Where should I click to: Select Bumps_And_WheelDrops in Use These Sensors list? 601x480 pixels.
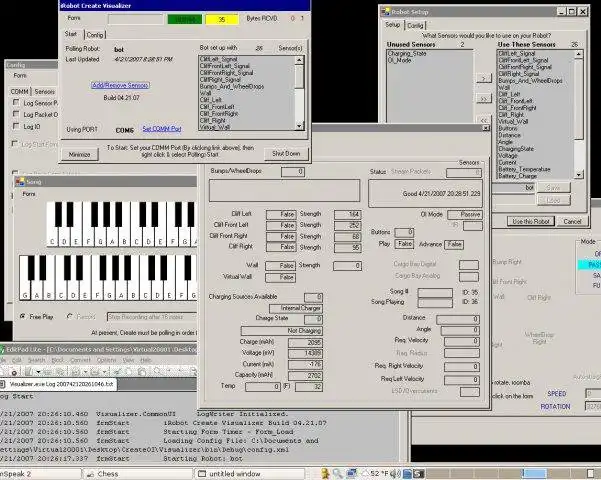[530, 81]
